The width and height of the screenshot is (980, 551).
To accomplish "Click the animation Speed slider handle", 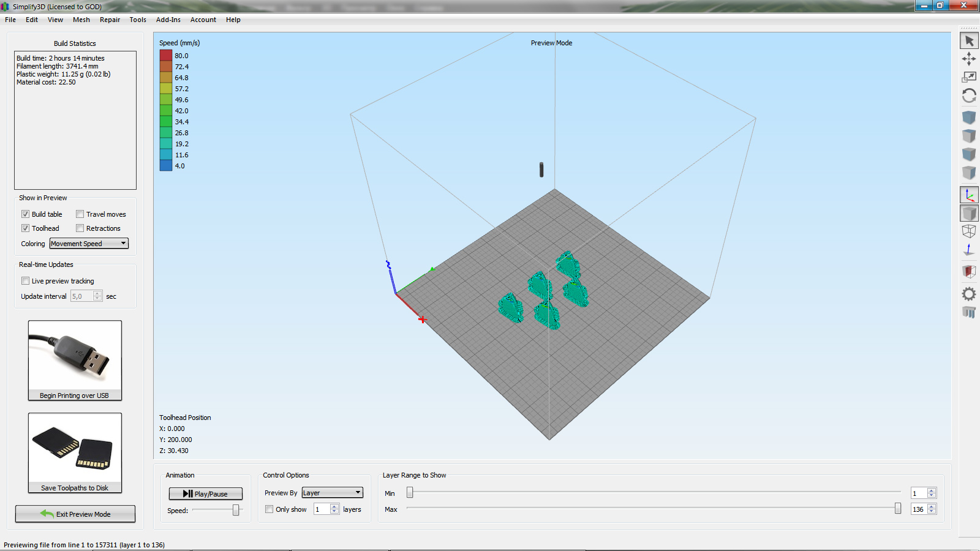I will [236, 510].
